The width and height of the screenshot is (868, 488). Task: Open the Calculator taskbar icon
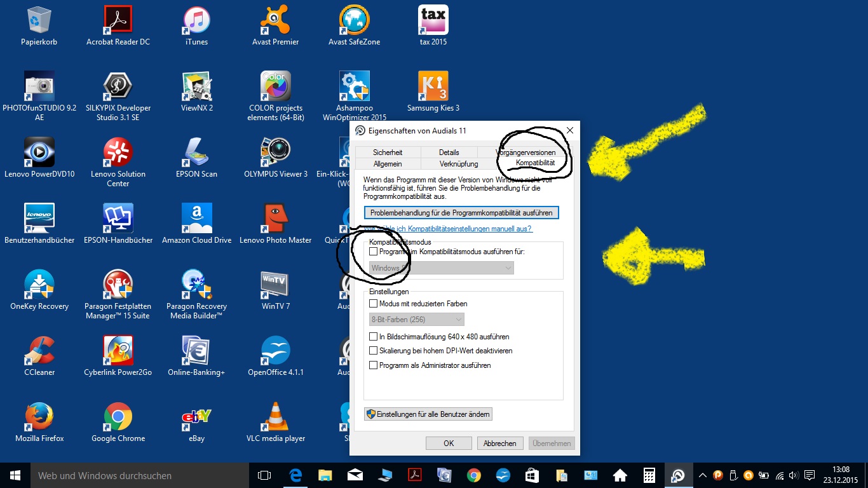[x=649, y=475]
